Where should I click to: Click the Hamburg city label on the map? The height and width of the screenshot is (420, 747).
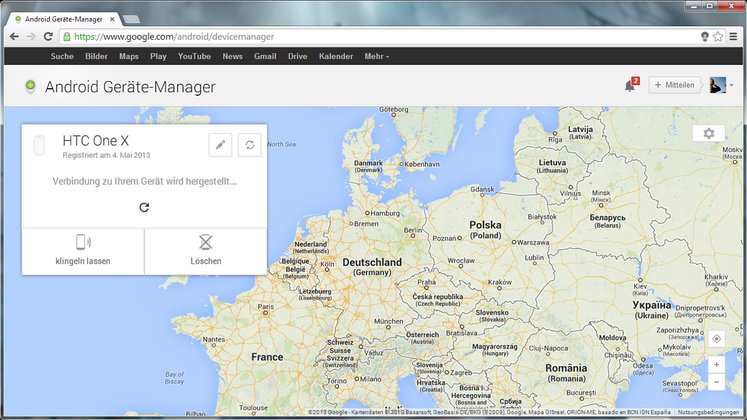(385, 213)
